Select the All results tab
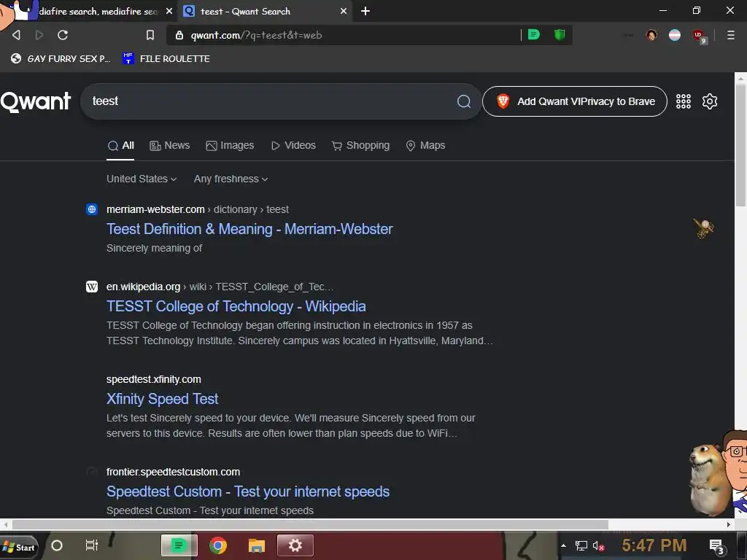Screen dimensions: 747x560 120,146
